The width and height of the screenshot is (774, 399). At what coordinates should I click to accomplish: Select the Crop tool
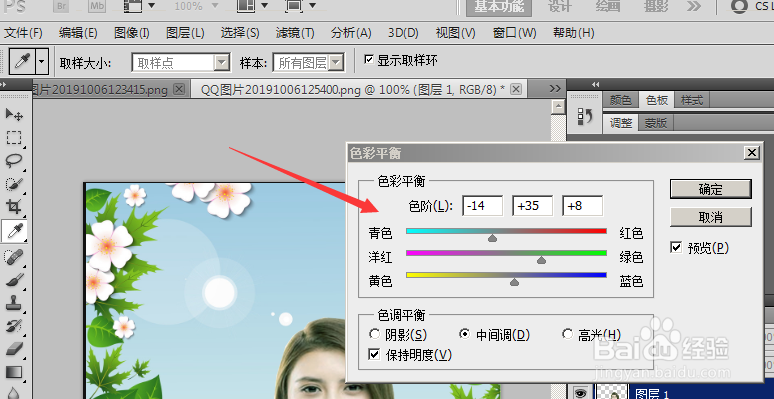pos(14,206)
